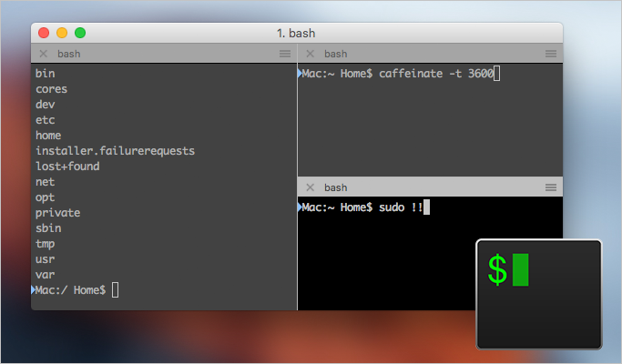Click the 'home' directory listing line
The width and height of the screenshot is (622, 364).
tap(48, 136)
